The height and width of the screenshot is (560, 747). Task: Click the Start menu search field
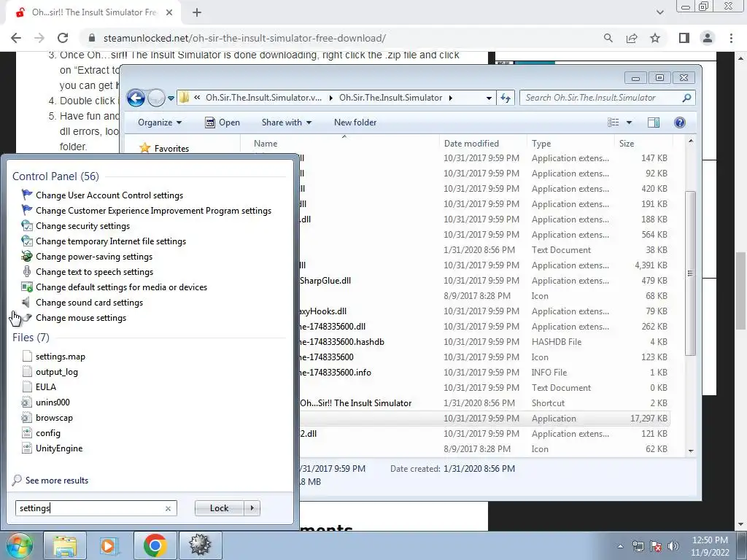coord(96,508)
